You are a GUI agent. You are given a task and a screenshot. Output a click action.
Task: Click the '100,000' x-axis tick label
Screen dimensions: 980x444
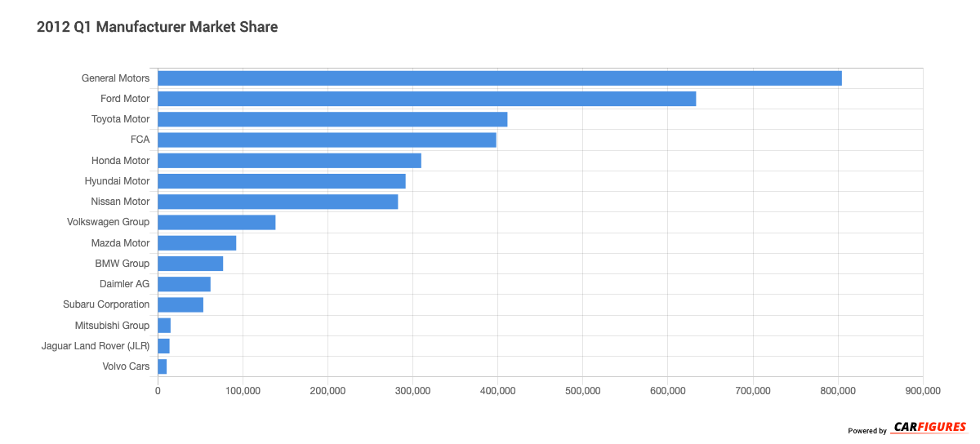(x=243, y=391)
